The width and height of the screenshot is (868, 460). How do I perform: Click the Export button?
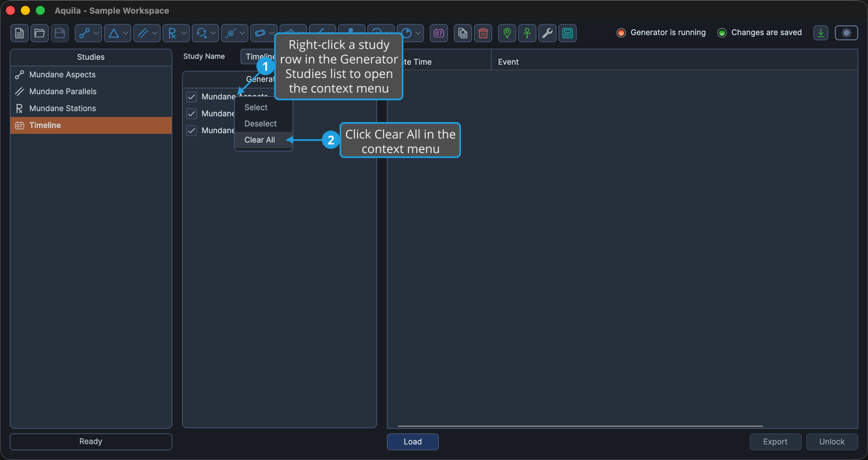click(x=775, y=442)
